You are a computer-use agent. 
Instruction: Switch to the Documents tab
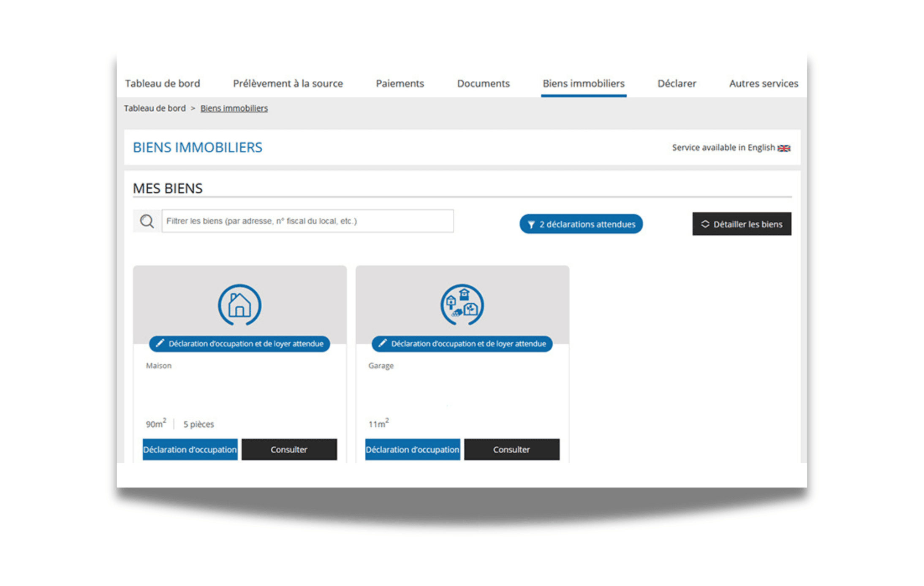pos(484,84)
